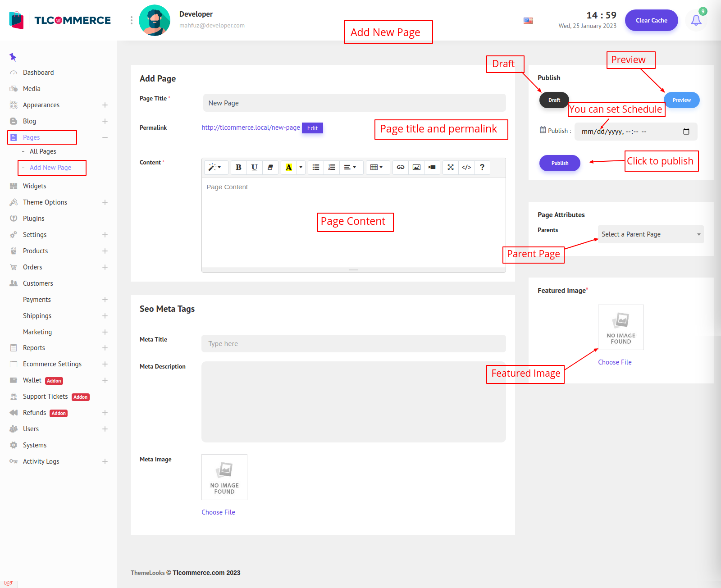Click the Meta Title input field
721x588 pixels.
(353, 344)
